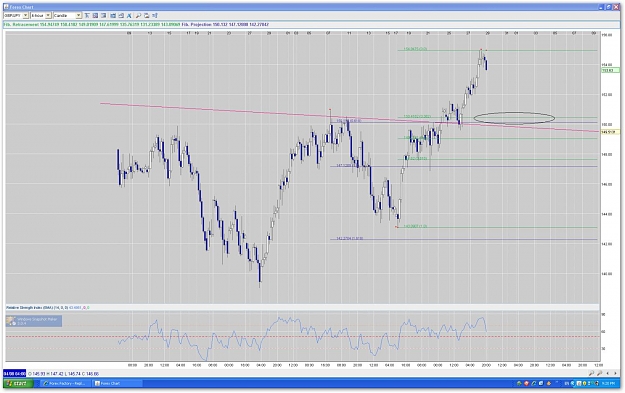625x393 pixels.
Task: Click the OHLC readout in the status bar
Action: click(63, 374)
